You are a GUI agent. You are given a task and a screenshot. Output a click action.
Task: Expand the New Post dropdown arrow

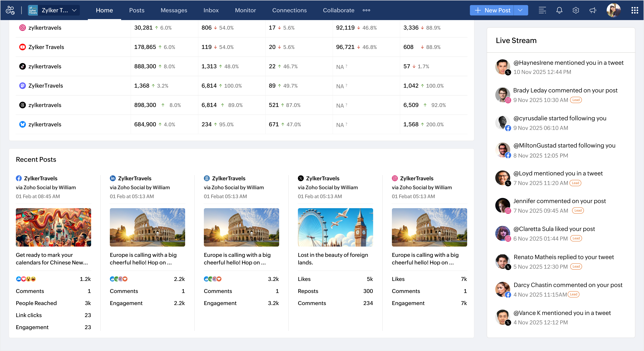520,10
